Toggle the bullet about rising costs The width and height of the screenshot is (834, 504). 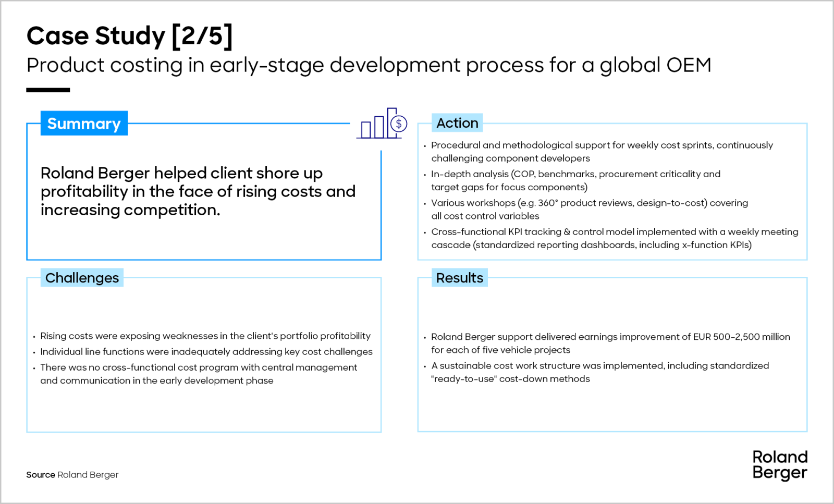(205, 336)
